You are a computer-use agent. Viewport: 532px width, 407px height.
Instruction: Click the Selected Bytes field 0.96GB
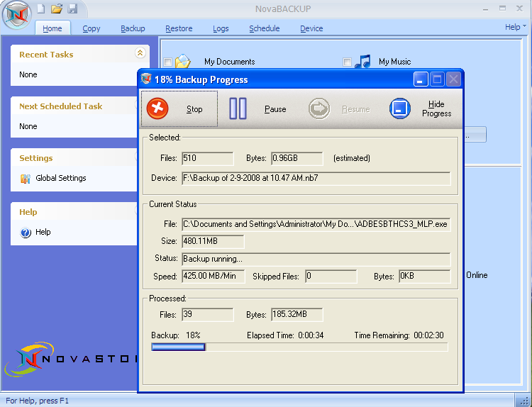pos(297,158)
